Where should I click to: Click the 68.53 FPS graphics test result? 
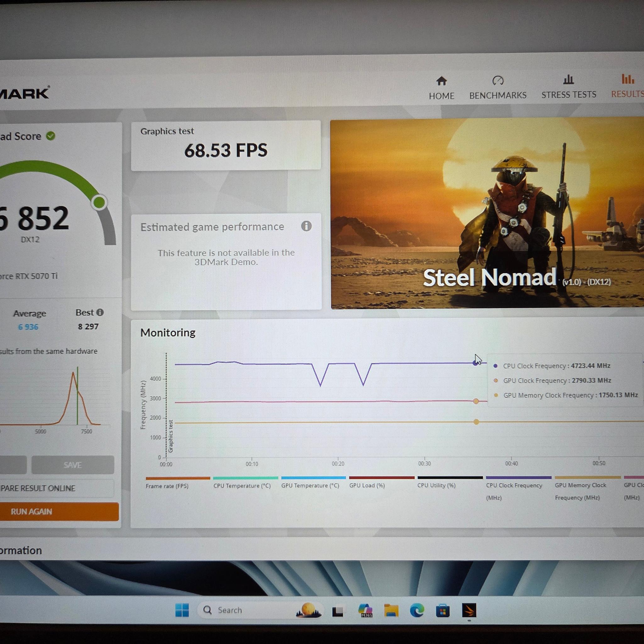pyautogui.click(x=226, y=150)
